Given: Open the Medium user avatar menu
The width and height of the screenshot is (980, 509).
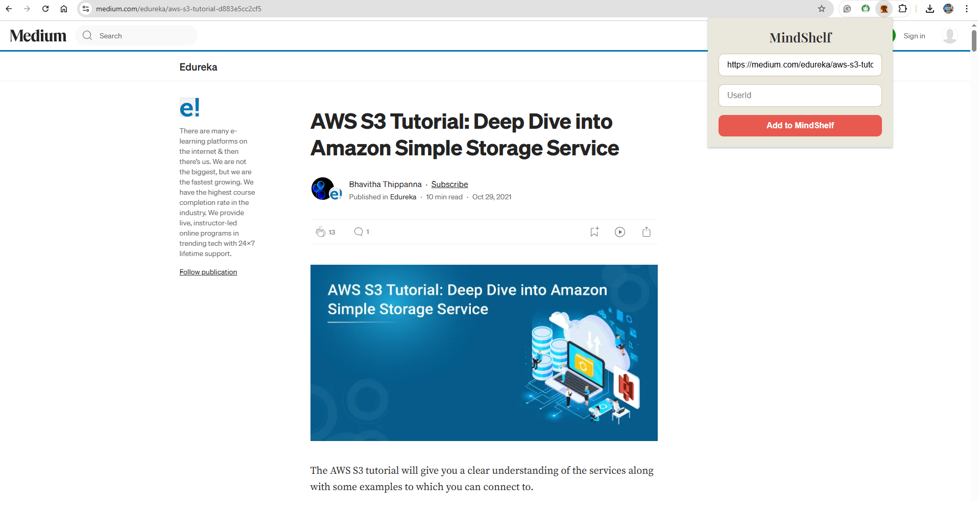Looking at the screenshot, I should 950,36.
